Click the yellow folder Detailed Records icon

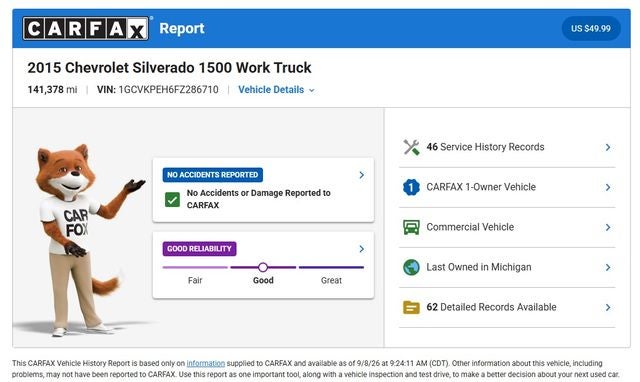point(411,307)
